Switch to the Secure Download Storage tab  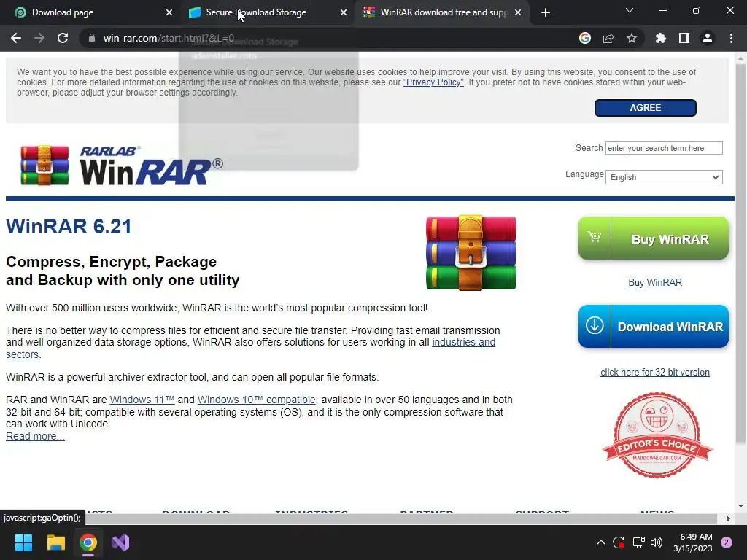[x=267, y=12]
